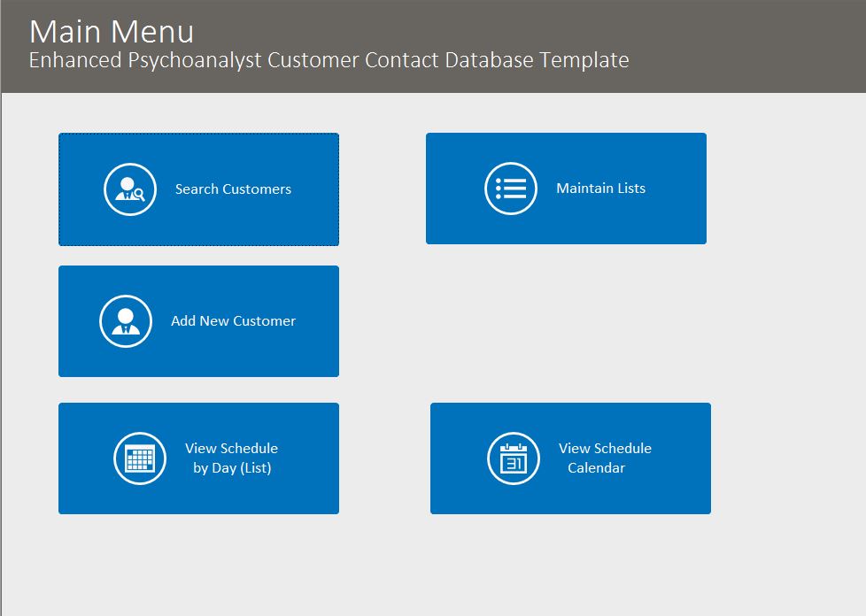Open the View Schedule Calendar label
The height and width of the screenshot is (616, 866).
point(605,458)
